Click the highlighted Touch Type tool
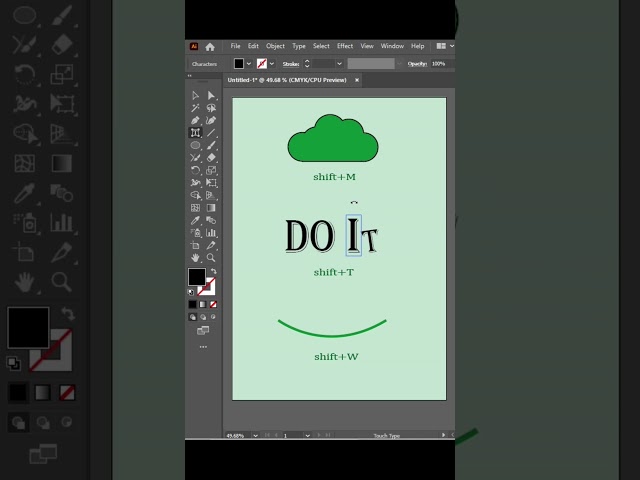 (195, 133)
